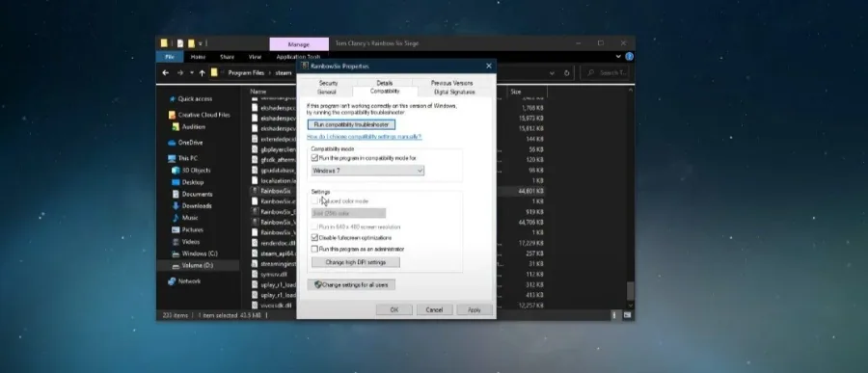Open quick access toolbar customize dropdown
This screenshot has width=868, height=373.
201,43
